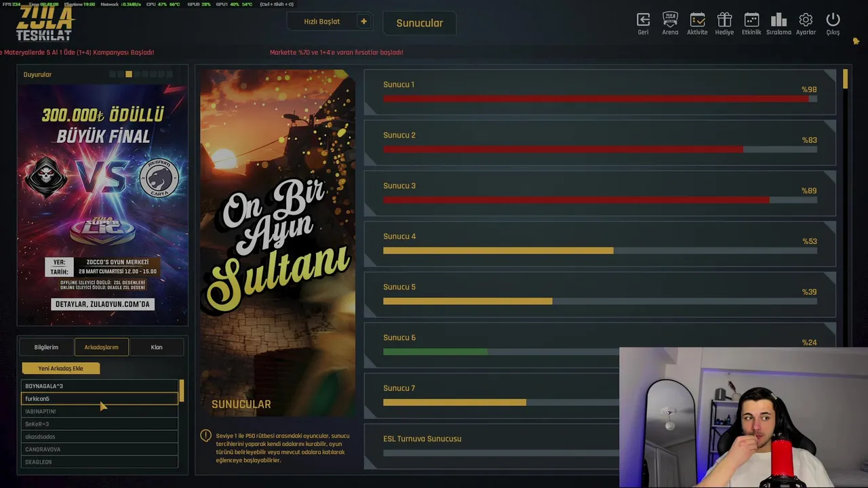Click the Sunucu 6 green load bar
This screenshot has width=868, height=488.
tap(435, 352)
